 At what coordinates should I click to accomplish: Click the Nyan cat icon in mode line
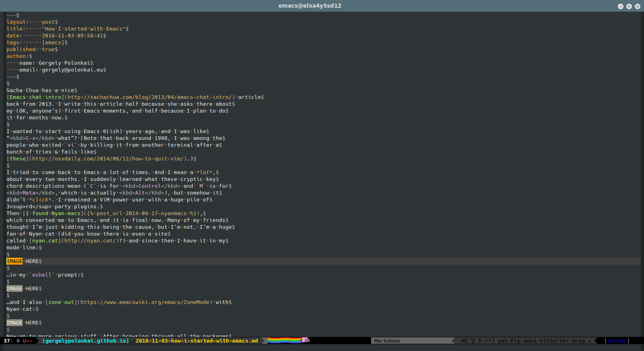[x=305, y=340]
